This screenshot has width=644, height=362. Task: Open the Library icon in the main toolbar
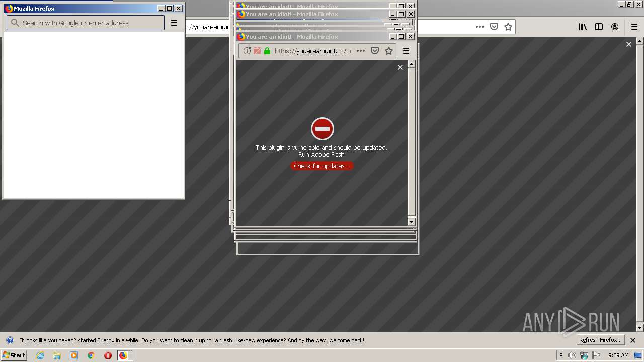tap(583, 27)
